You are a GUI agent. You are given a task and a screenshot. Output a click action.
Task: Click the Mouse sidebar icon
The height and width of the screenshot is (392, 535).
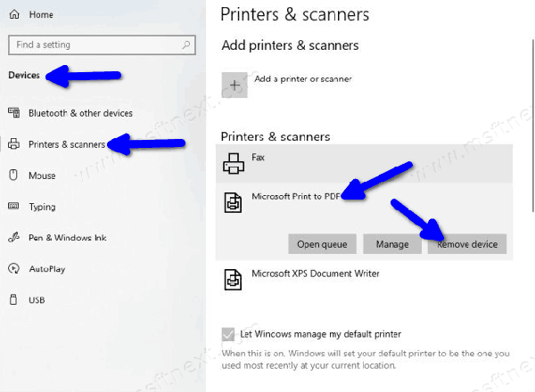pos(13,175)
